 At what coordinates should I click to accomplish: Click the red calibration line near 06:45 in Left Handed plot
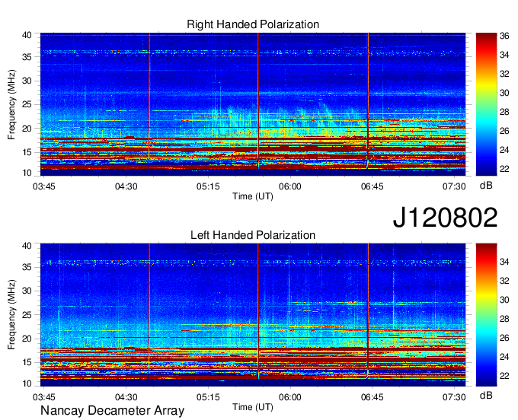[x=368, y=311]
